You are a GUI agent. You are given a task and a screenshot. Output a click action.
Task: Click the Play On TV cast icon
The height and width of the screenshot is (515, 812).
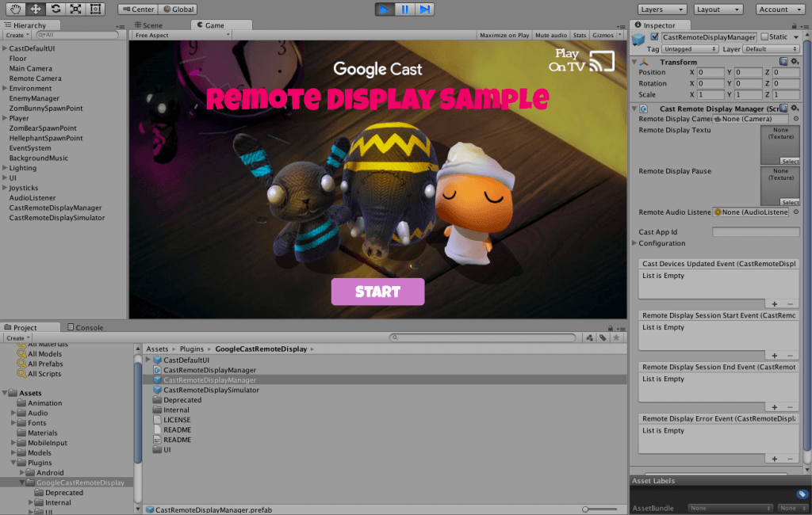tap(602, 60)
